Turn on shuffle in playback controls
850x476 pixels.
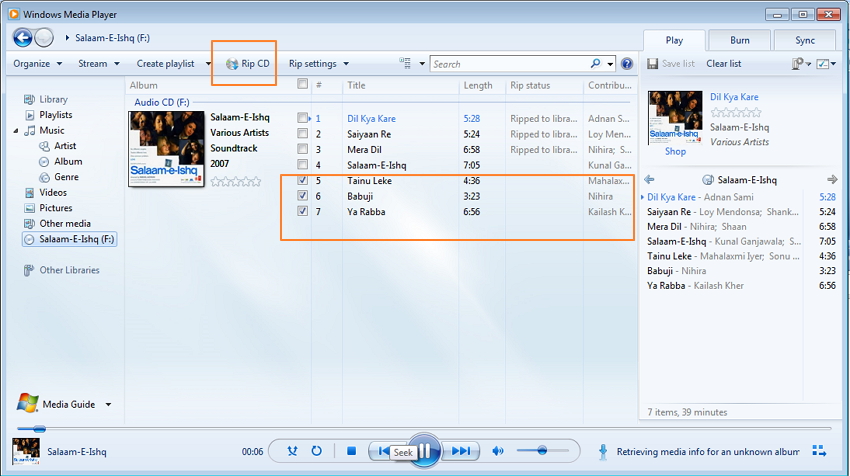pos(292,451)
